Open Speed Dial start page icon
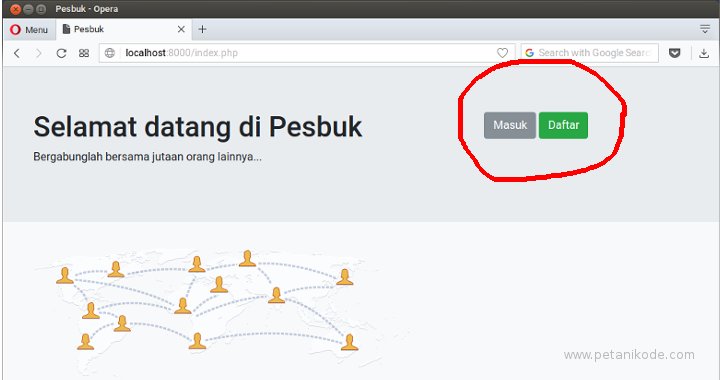 (x=84, y=53)
